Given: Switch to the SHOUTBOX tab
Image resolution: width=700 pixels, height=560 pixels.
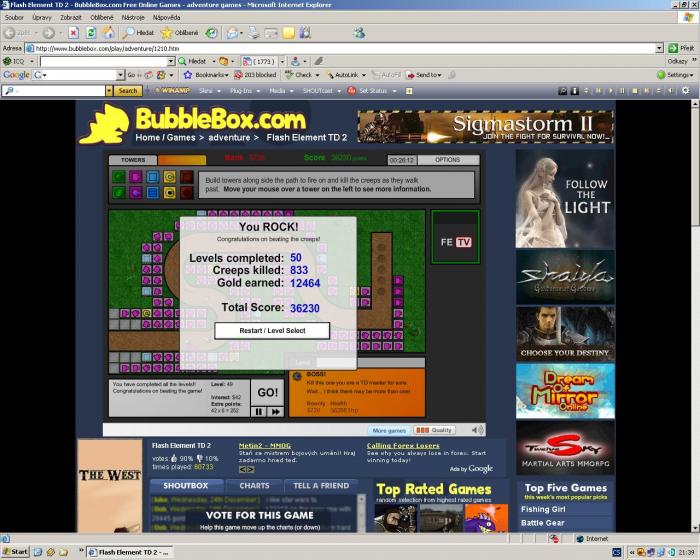Looking at the screenshot, I should tap(186, 486).
